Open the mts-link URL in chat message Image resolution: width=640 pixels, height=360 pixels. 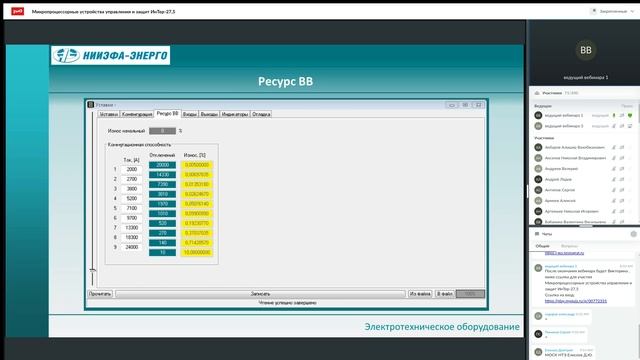click(x=576, y=301)
